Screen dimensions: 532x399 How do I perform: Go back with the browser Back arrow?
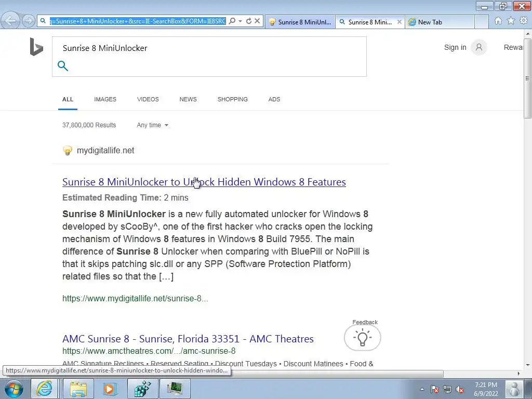pos(10,21)
